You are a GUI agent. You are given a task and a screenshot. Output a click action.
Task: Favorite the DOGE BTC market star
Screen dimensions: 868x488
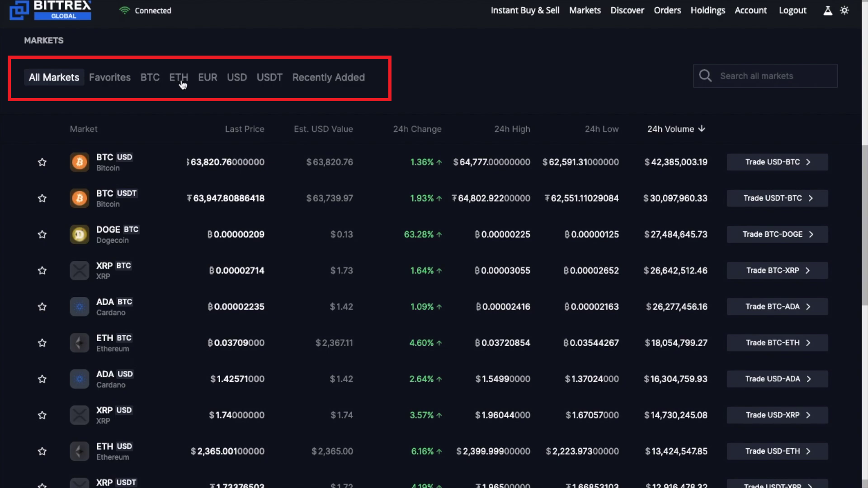pyautogui.click(x=42, y=234)
